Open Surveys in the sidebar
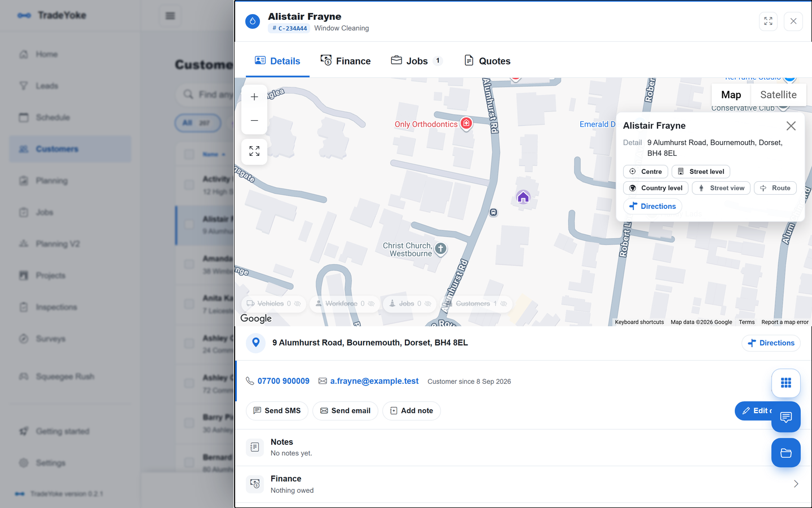The width and height of the screenshot is (812, 508). point(70,339)
